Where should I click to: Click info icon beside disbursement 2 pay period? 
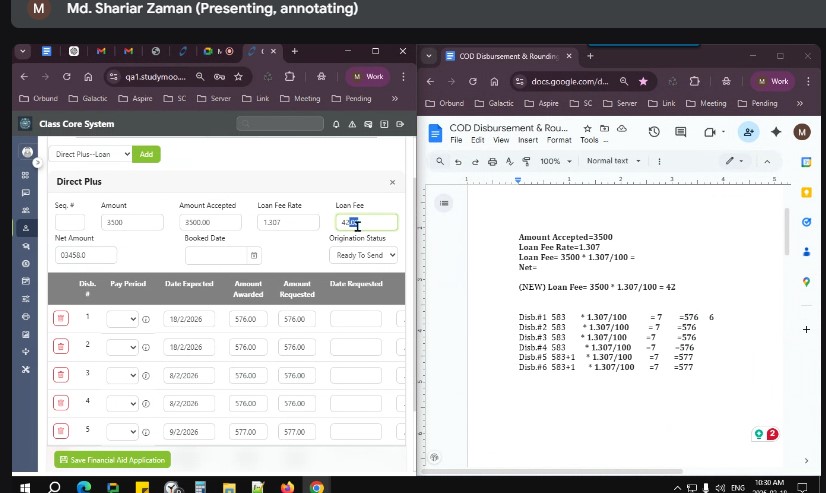click(146, 347)
